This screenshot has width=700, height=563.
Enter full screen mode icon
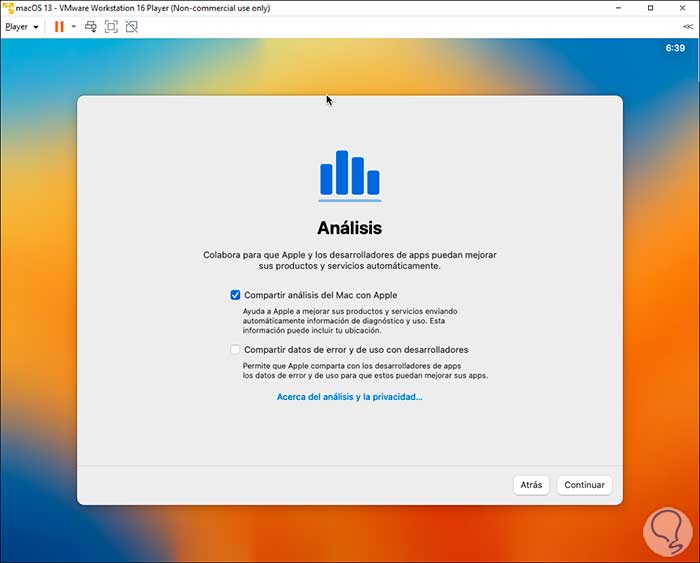pos(111,27)
